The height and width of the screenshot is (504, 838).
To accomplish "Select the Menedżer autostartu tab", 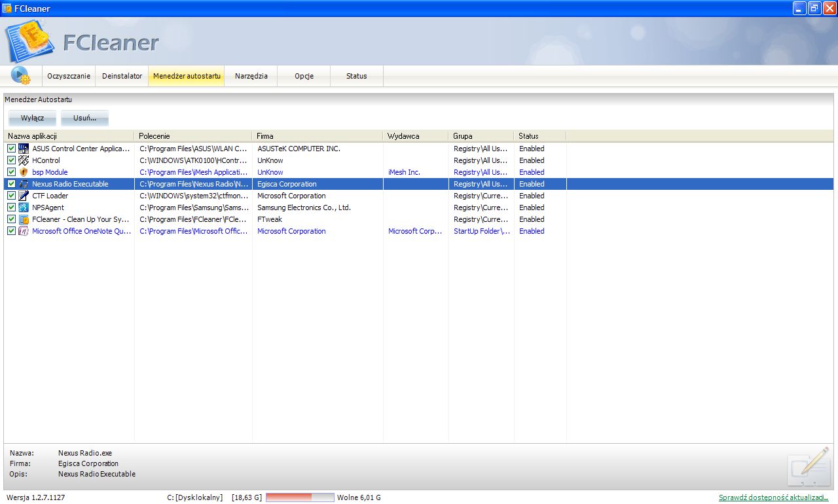I will pyautogui.click(x=187, y=76).
